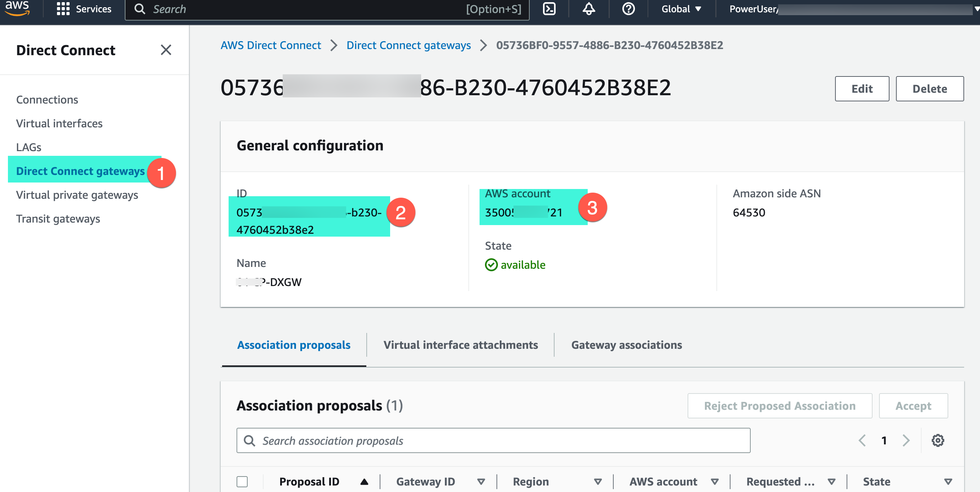
Task: Switch to Association proposals tab
Action: click(x=294, y=345)
